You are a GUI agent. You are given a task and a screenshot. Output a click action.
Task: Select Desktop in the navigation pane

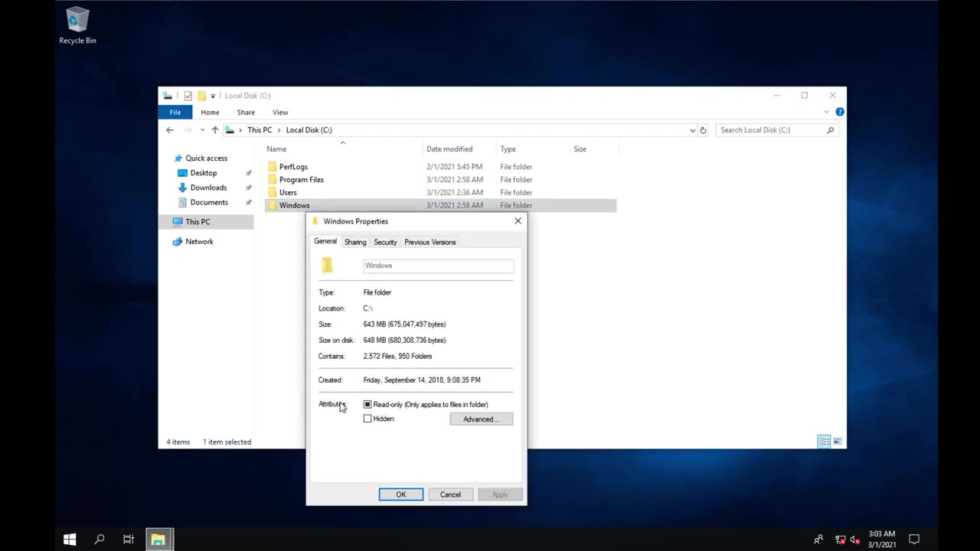point(204,173)
